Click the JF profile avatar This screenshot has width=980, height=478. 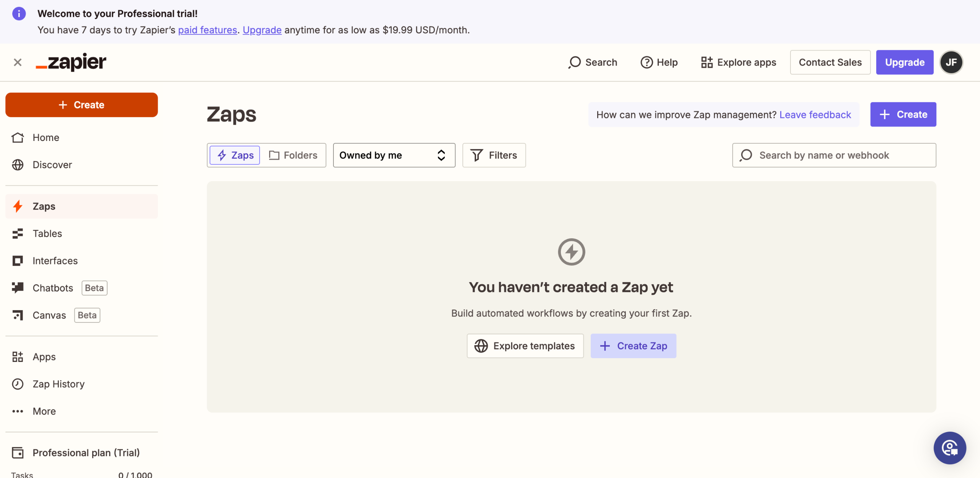pos(951,62)
